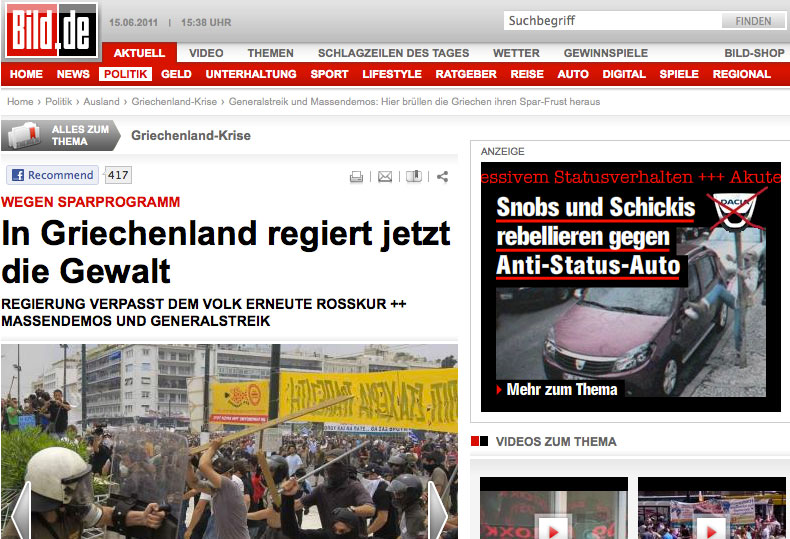Click the Bild.de logo
Viewport: 790px width, 539px height.
(x=51, y=30)
